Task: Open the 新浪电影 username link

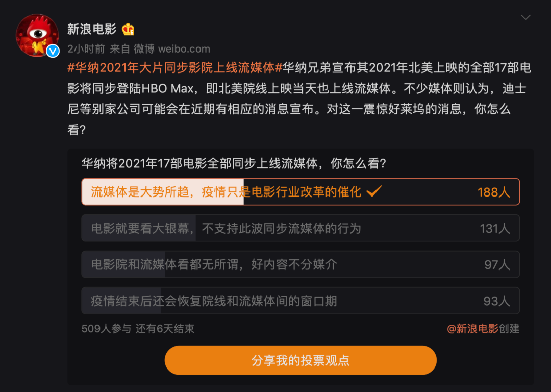Action: pos(92,29)
